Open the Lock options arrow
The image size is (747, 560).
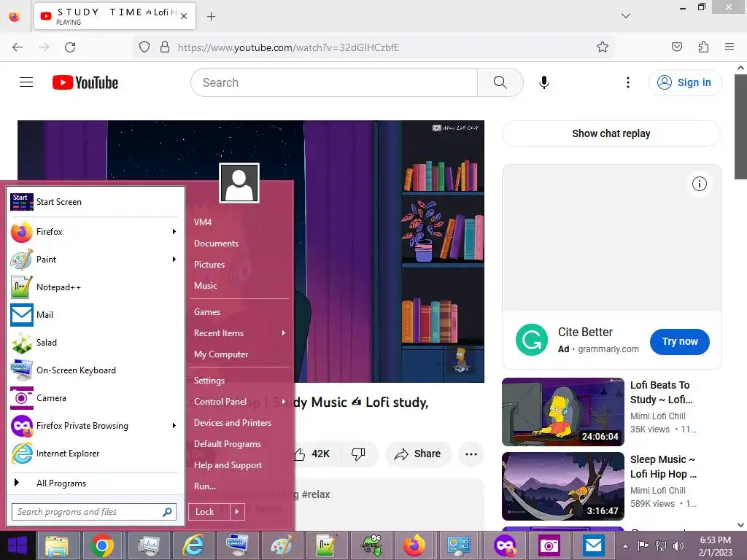237,512
